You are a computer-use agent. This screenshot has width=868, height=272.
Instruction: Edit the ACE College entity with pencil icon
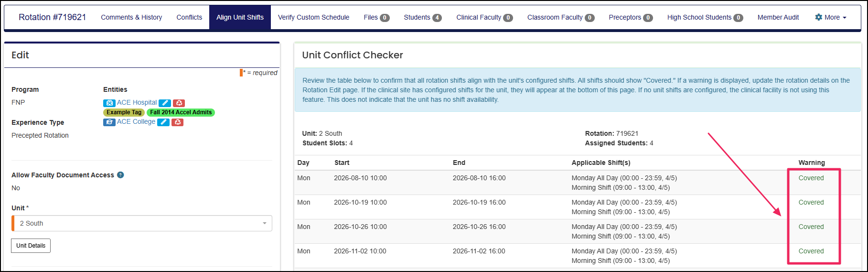(x=163, y=122)
